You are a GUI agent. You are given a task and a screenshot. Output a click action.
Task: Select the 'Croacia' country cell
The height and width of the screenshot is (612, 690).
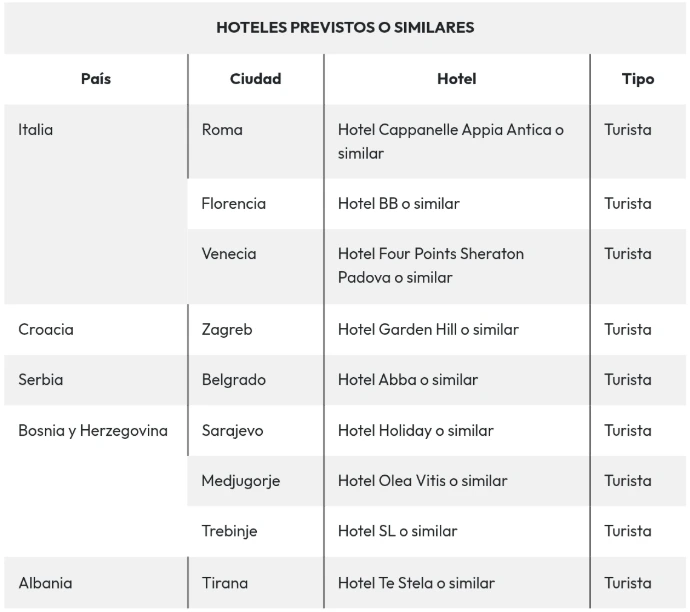[46, 329]
